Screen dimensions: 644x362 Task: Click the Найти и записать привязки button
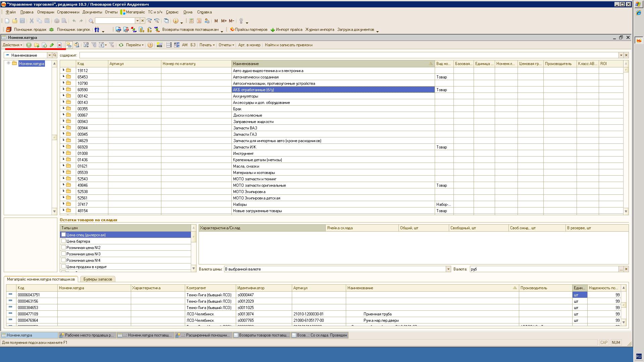(288, 45)
